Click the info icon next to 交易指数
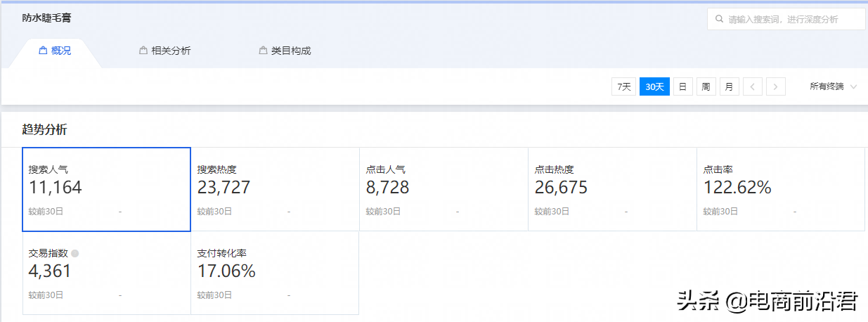 point(75,253)
